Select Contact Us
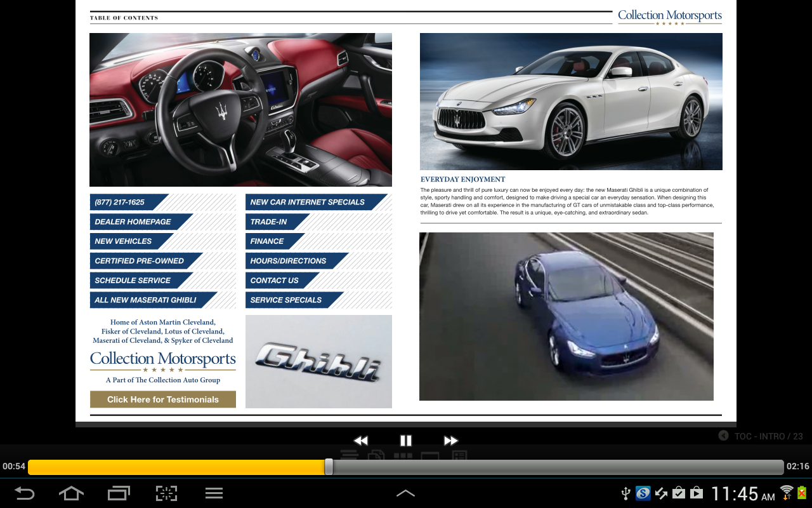Screen dimensions: 812x508 (x=282, y=280)
